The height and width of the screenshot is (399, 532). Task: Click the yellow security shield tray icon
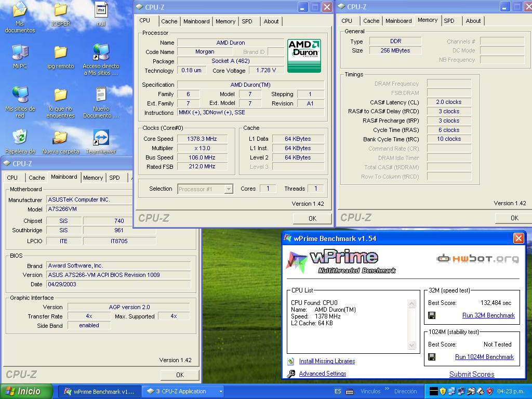coord(443,391)
